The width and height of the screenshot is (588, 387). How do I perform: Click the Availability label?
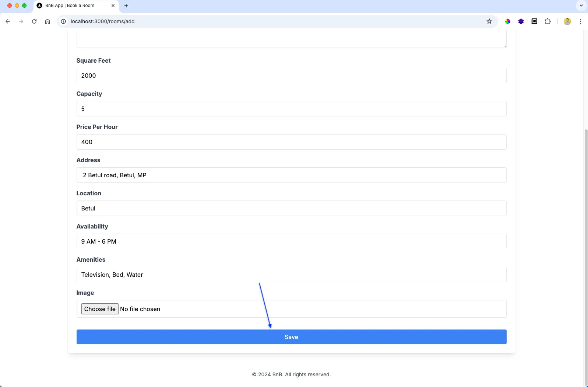tap(92, 226)
